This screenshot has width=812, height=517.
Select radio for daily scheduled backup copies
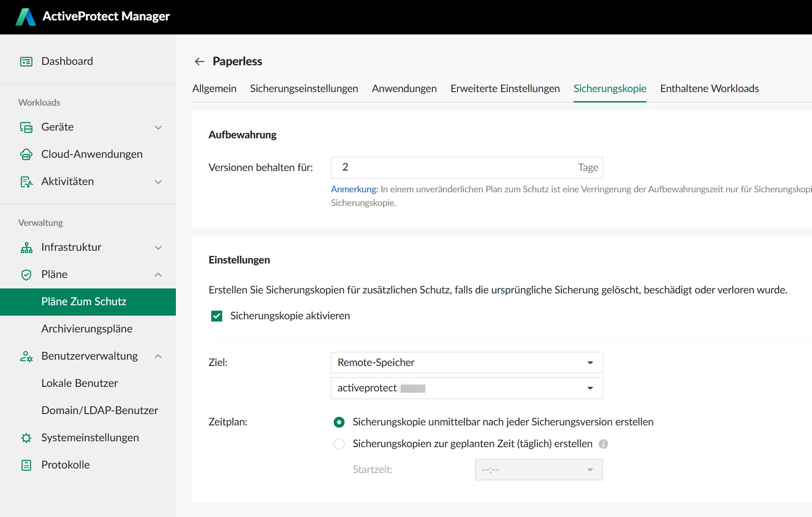point(339,444)
